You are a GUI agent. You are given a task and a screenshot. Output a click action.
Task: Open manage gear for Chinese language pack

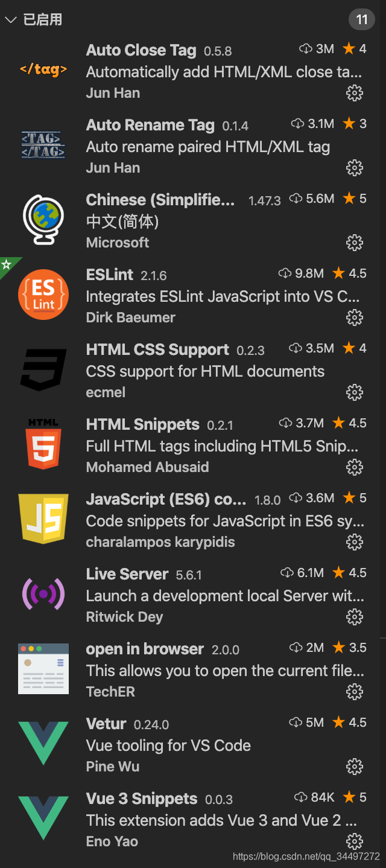pos(355,243)
